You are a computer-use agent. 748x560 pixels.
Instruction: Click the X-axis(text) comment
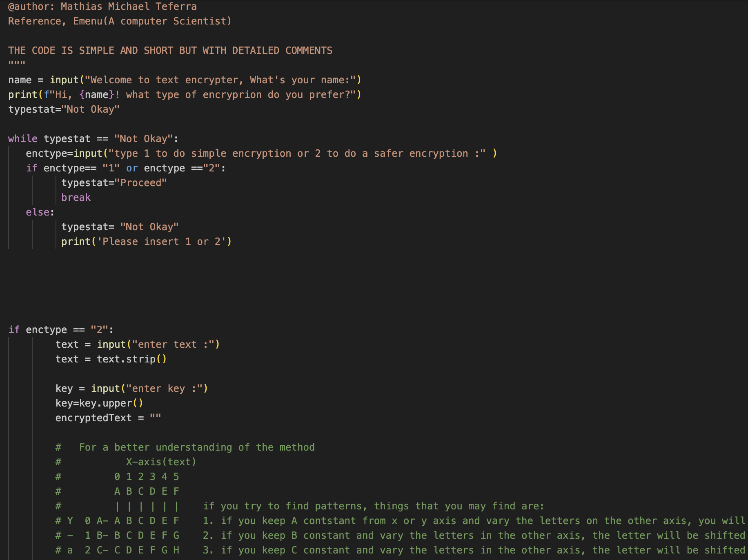coord(161,462)
